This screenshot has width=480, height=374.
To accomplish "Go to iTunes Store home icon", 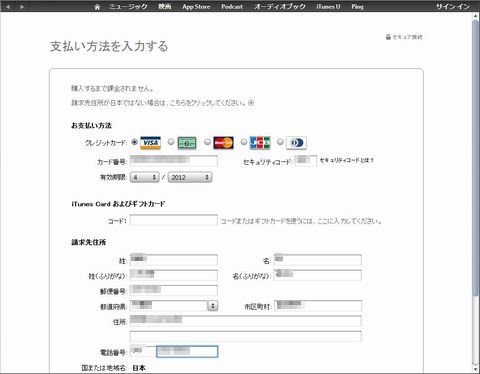I will [97, 7].
